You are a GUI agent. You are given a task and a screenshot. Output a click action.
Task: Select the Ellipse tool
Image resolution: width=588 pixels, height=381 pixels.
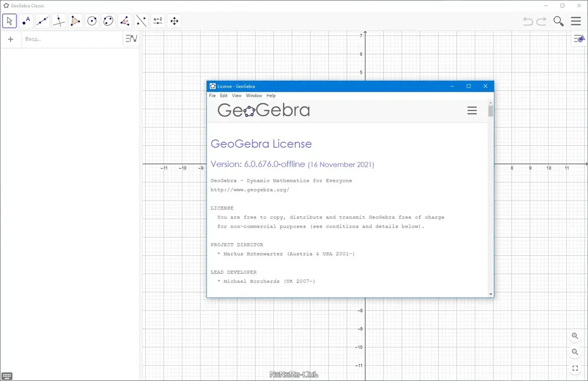tap(108, 21)
